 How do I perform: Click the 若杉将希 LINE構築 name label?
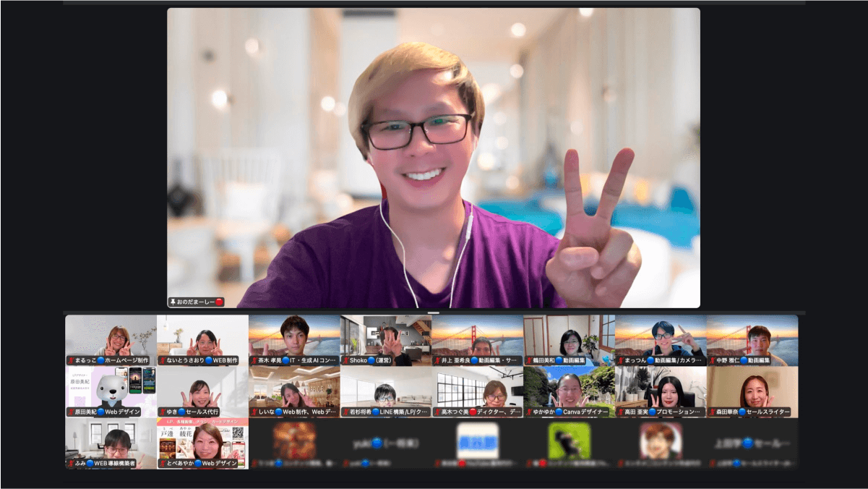click(389, 412)
